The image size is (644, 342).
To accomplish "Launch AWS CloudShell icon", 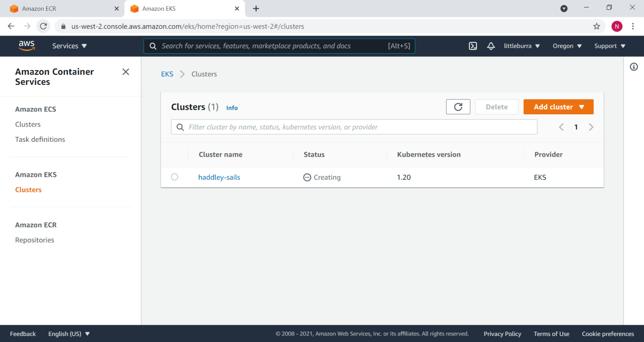I will pyautogui.click(x=473, y=46).
